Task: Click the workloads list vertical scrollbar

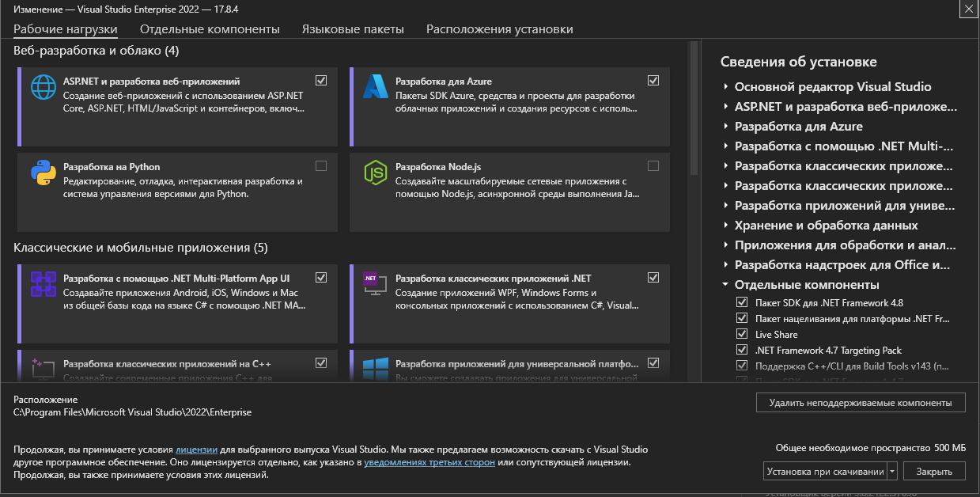Action: (694, 111)
